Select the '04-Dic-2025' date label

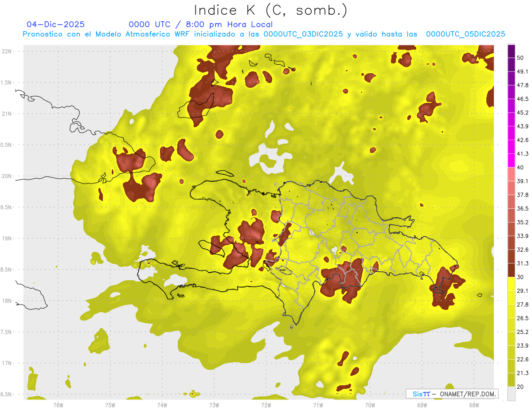(x=55, y=24)
